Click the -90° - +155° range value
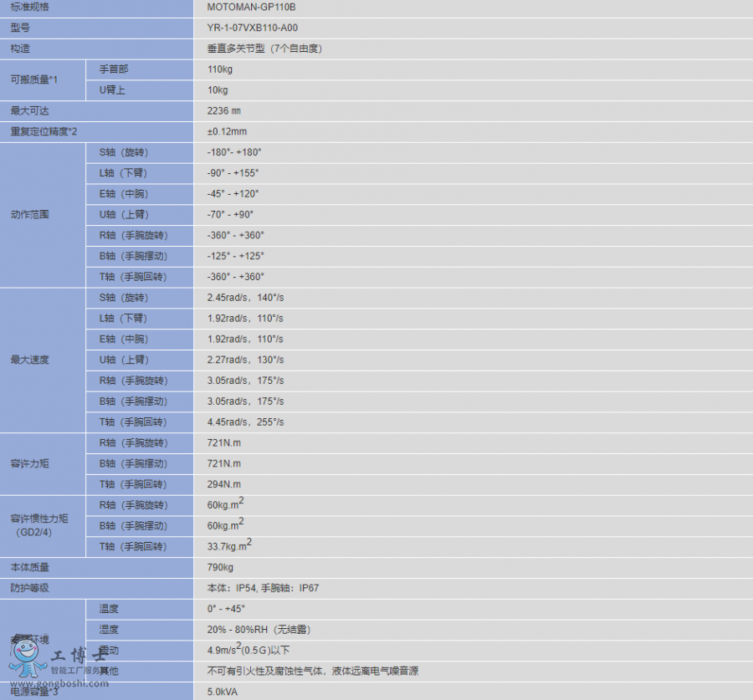This screenshot has width=753, height=700. [x=233, y=173]
